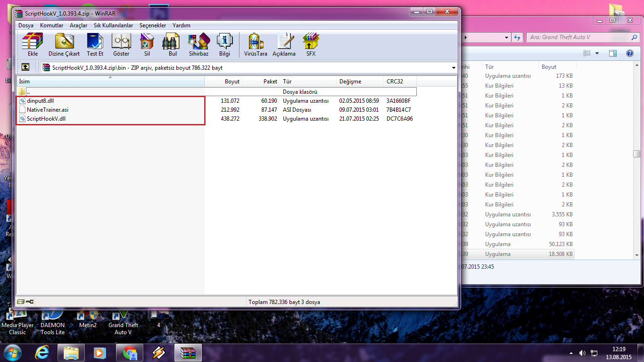Open Metin2 desktop shortcut
The image size is (644, 362).
(88, 319)
